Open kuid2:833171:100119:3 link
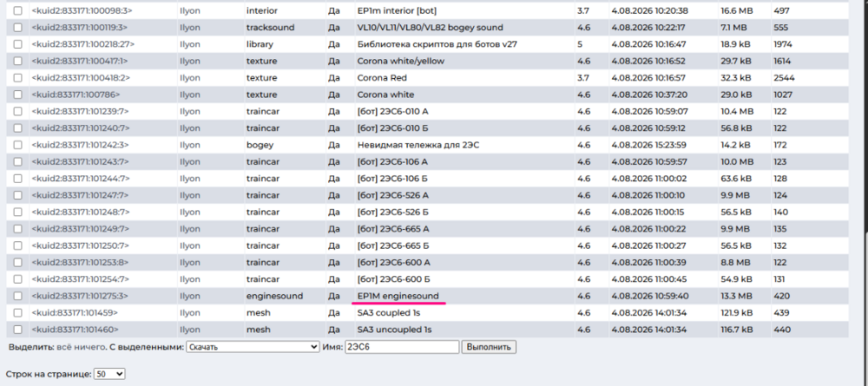 [80, 28]
